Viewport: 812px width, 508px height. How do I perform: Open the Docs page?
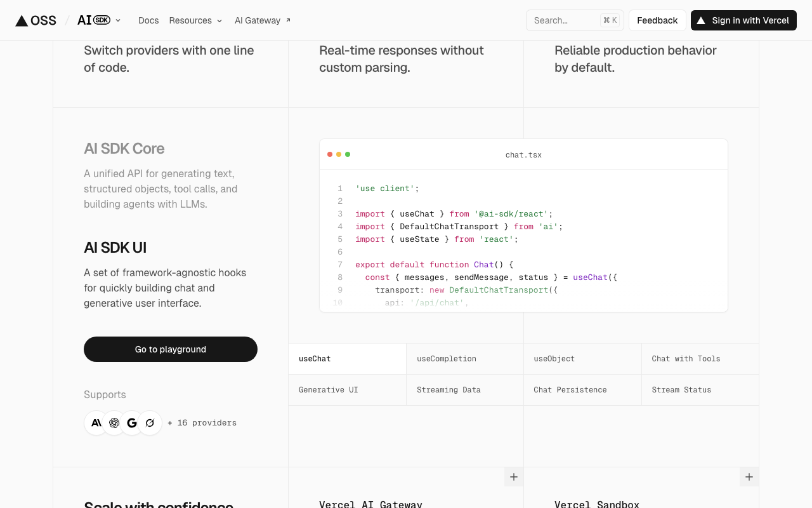(148, 20)
